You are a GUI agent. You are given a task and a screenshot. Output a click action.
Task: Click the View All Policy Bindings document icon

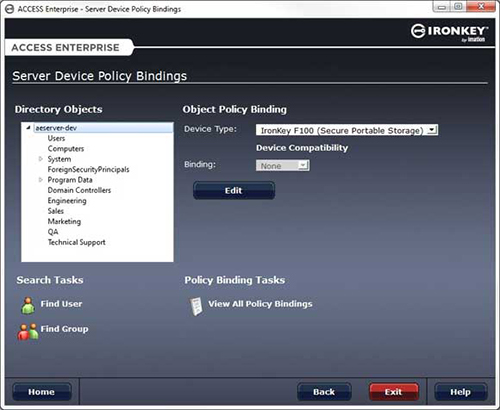(196, 306)
